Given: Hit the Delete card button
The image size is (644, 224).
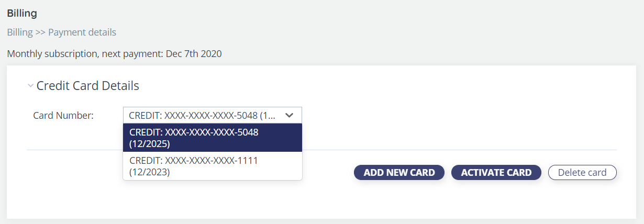Looking at the screenshot, I should coord(582,173).
